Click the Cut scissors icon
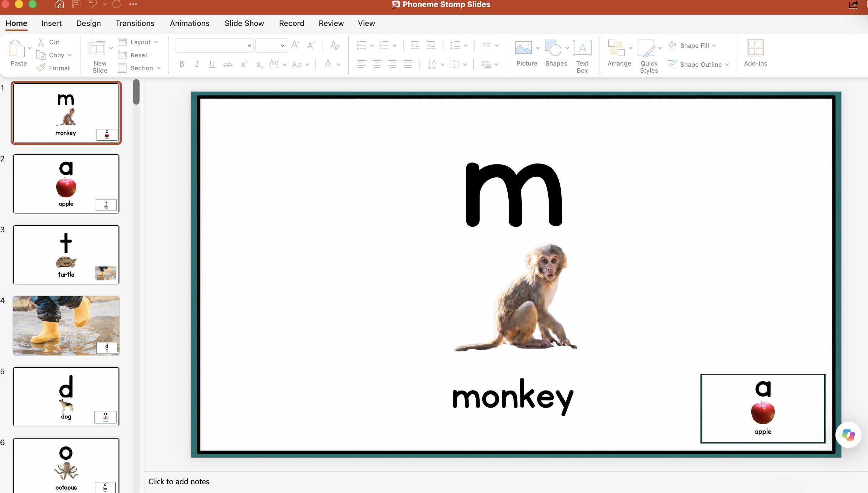This screenshot has width=868, height=493. [x=41, y=42]
